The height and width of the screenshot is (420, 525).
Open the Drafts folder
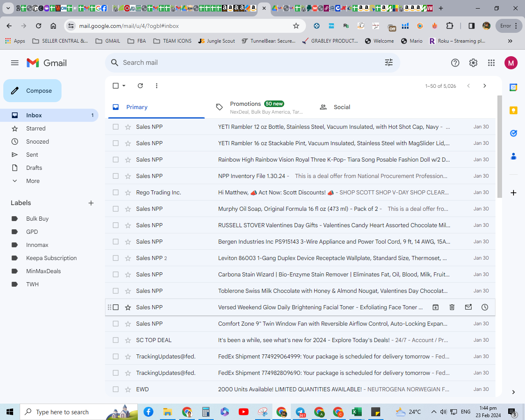coord(49,168)
